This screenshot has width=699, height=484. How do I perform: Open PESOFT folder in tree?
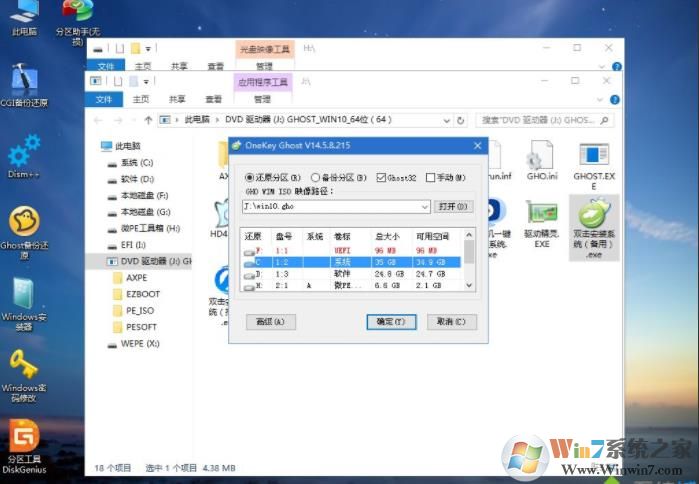coord(135,327)
